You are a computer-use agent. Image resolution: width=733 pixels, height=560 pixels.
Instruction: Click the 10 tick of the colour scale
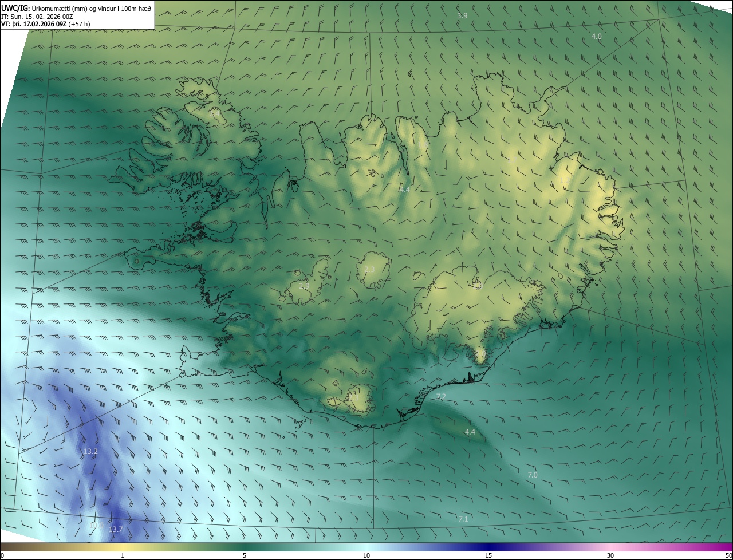[366, 556]
